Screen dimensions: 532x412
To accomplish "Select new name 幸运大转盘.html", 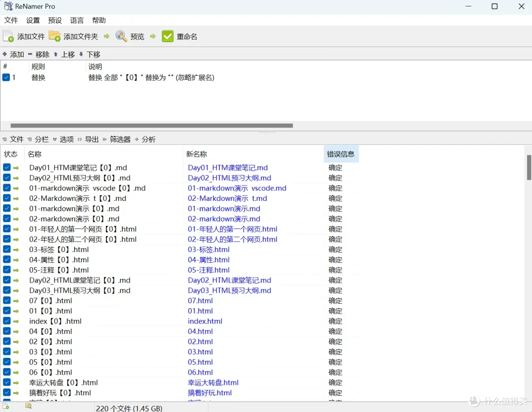I will click(213, 383).
